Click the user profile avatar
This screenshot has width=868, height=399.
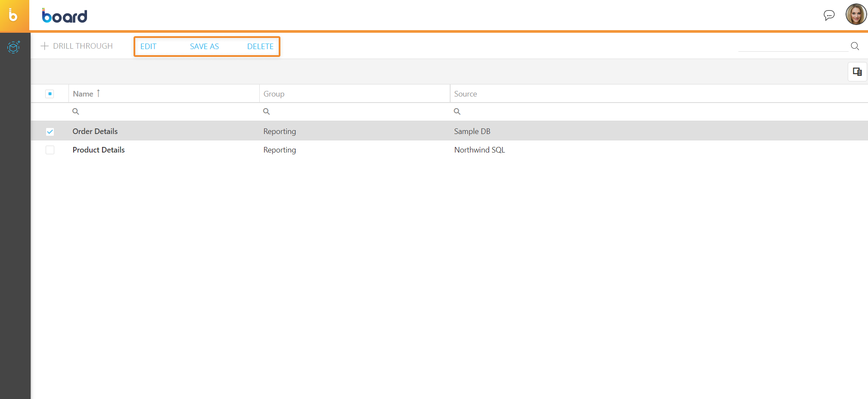[856, 15]
